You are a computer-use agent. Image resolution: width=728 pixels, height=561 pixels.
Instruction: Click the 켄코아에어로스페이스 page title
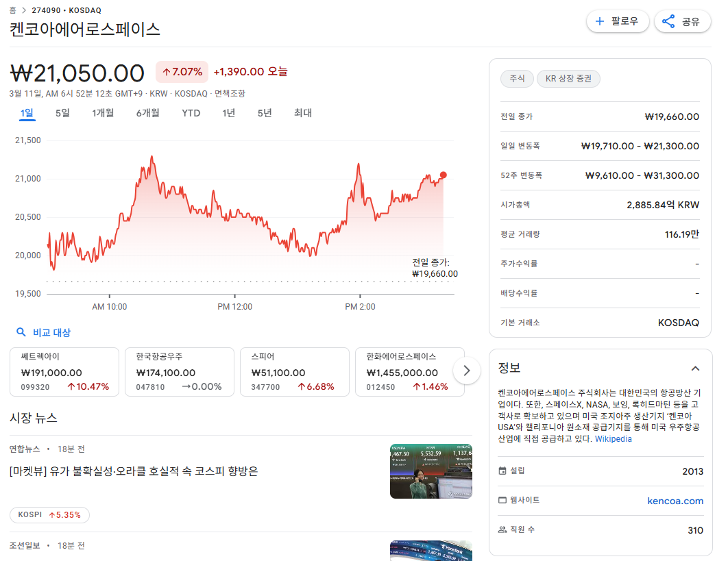pos(85,29)
